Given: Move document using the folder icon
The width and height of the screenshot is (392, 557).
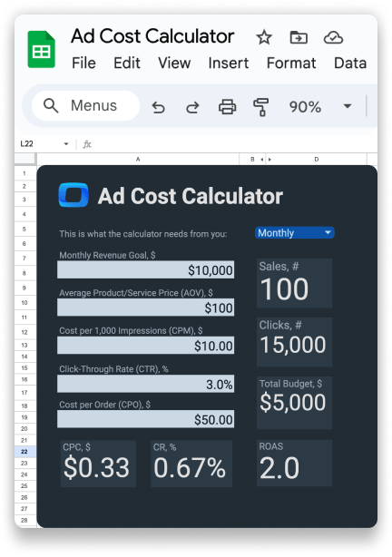Looking at the screenshot, I should point(299,37).
